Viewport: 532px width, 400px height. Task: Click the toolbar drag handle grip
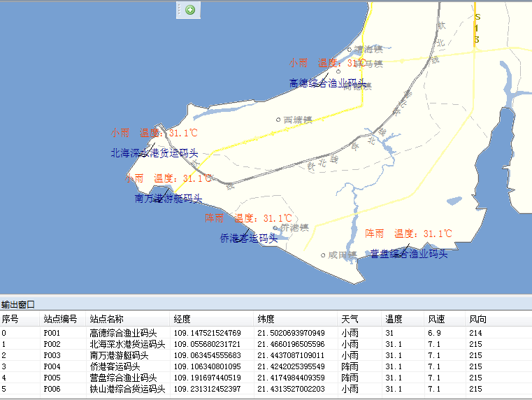180,9
